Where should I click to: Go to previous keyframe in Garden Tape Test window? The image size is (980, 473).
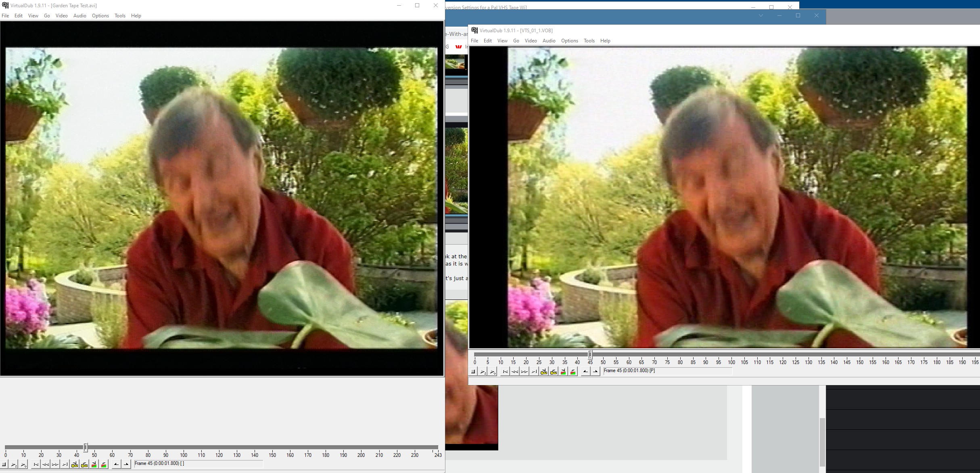tap(75, 465)
